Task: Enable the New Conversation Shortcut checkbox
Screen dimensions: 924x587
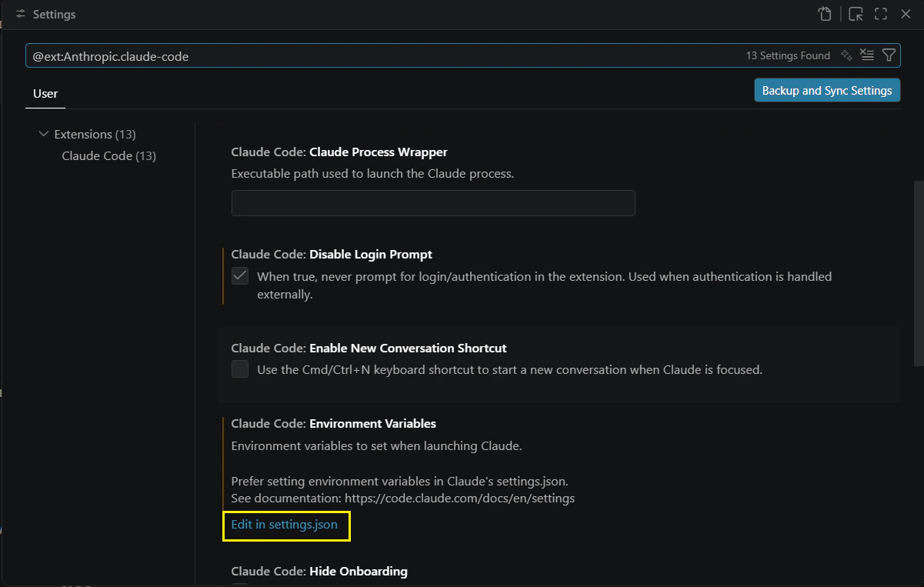Action: click(240, 369)
